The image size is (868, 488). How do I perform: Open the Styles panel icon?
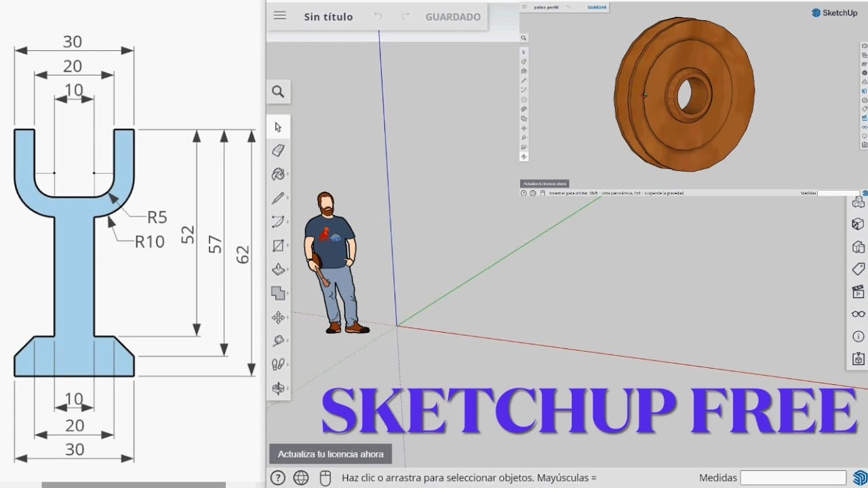coord(859,247)
